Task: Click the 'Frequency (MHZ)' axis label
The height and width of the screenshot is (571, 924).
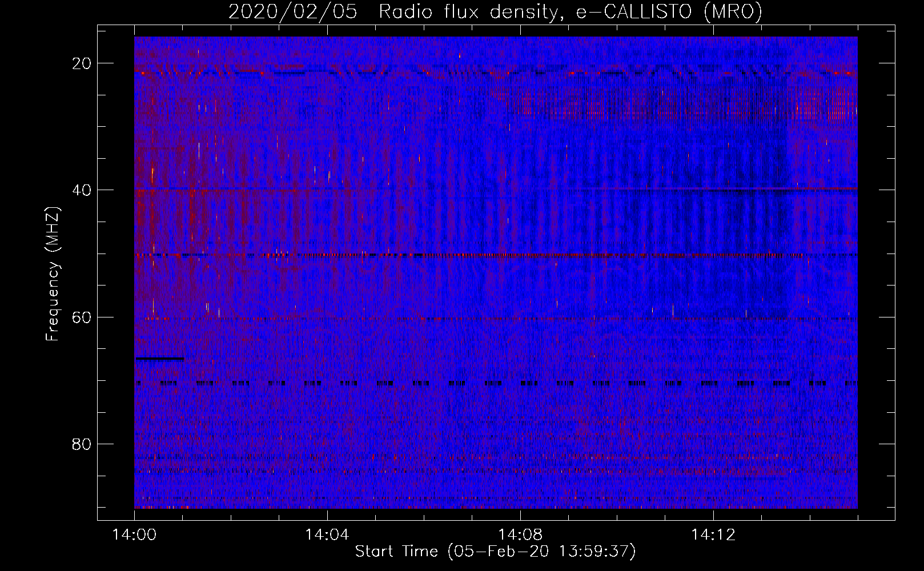Action: tap(53, 275)
